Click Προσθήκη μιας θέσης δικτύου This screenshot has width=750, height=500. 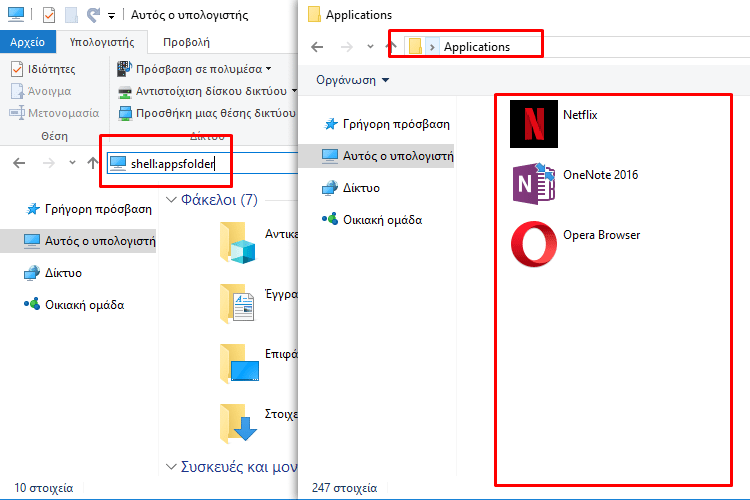pyautogui.click(x=207, y=113)
